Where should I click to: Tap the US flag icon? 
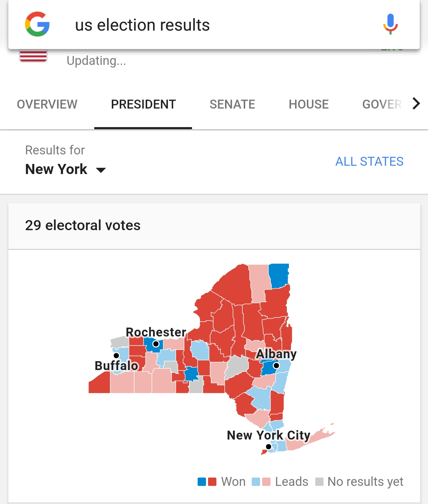coord(33,56)
